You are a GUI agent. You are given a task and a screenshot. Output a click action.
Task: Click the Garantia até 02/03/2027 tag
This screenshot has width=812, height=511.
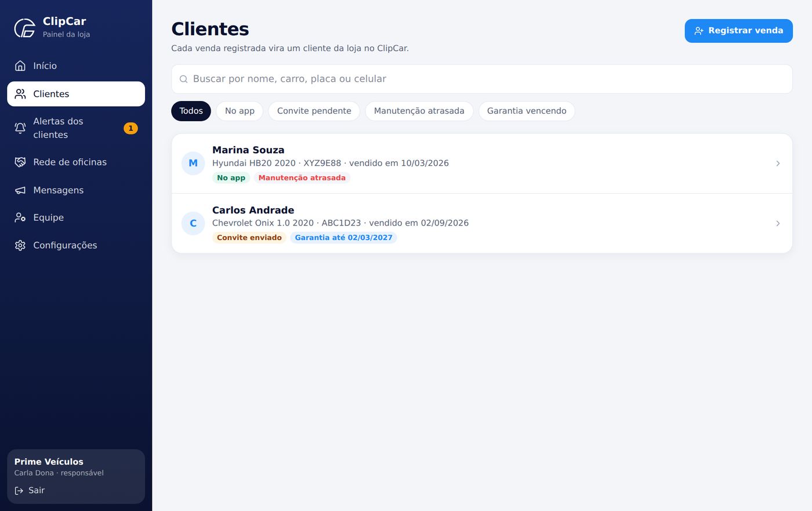point(343,238)
